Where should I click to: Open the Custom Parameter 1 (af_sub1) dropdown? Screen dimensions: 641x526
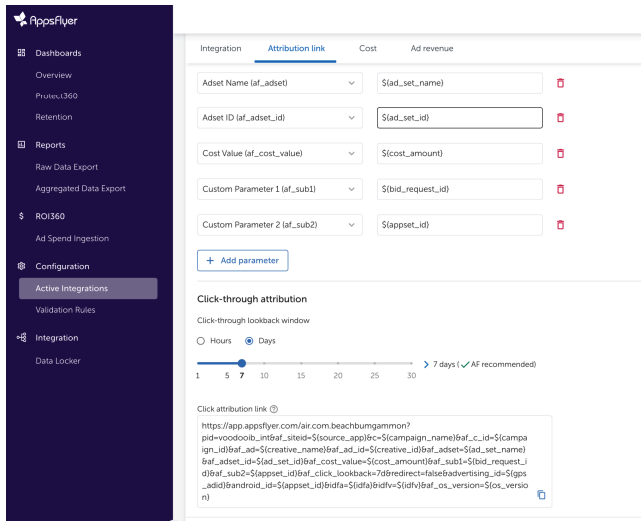[280, 189]
